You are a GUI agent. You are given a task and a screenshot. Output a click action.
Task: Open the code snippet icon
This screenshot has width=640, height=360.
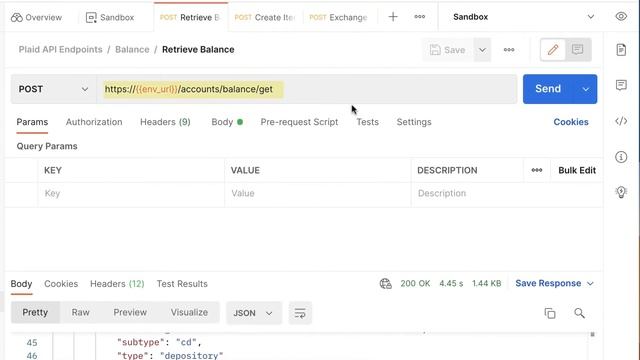coord(621,121)
